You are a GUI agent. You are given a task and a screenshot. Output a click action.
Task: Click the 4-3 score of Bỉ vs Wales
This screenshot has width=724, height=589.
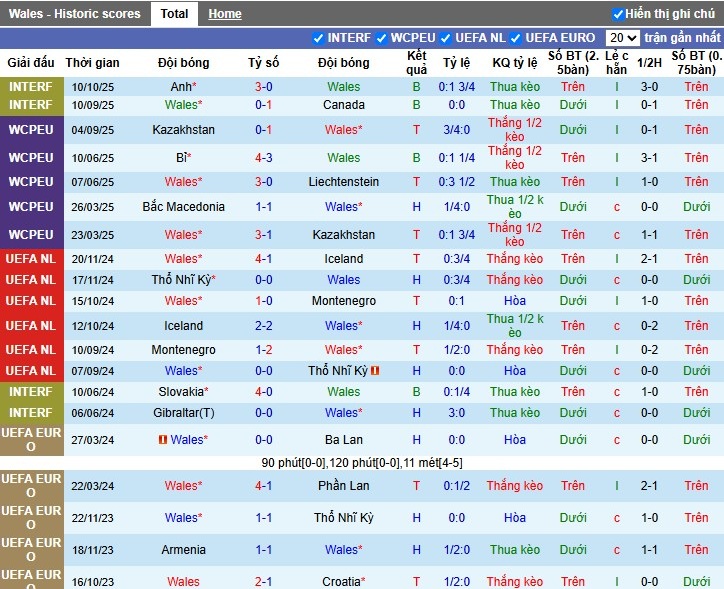click(x=264, y=158)
